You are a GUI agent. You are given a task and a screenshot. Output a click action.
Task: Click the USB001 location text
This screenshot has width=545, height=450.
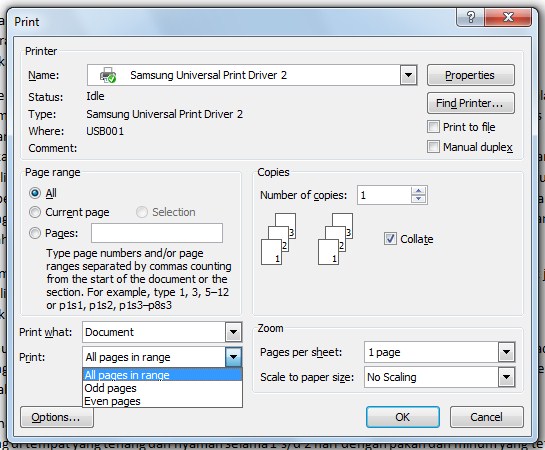click(105, 131)
